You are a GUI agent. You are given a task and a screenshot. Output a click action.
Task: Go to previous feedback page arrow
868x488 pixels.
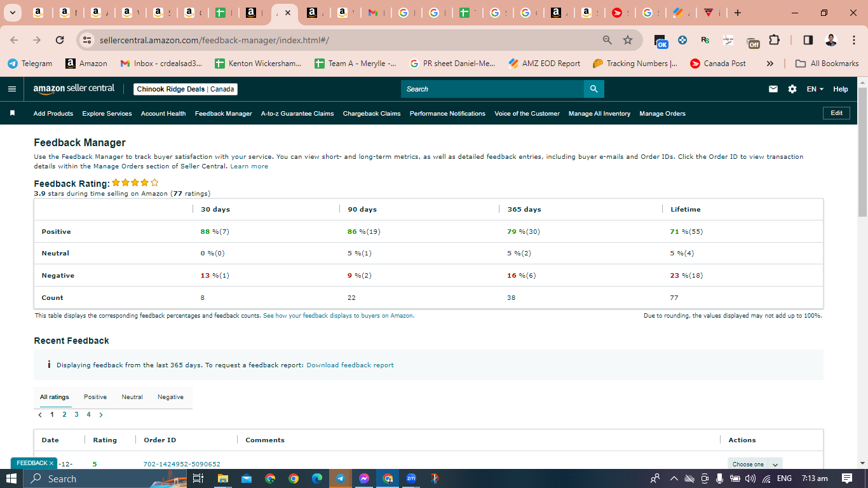40,415
